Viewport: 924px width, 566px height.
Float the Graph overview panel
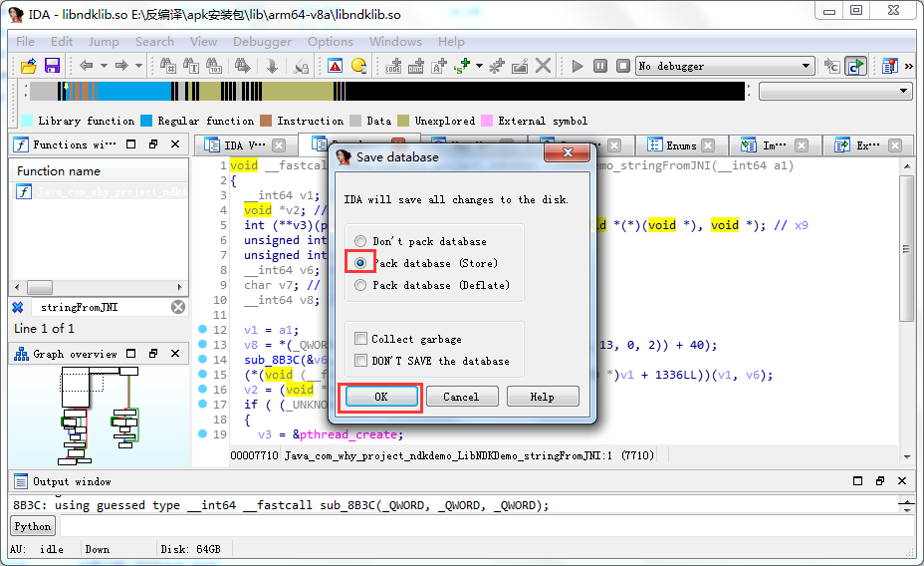click(153, 354)
